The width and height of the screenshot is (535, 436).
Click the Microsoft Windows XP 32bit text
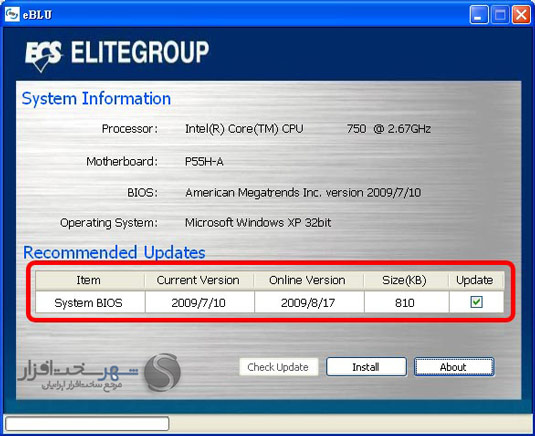tap(258, 223)
